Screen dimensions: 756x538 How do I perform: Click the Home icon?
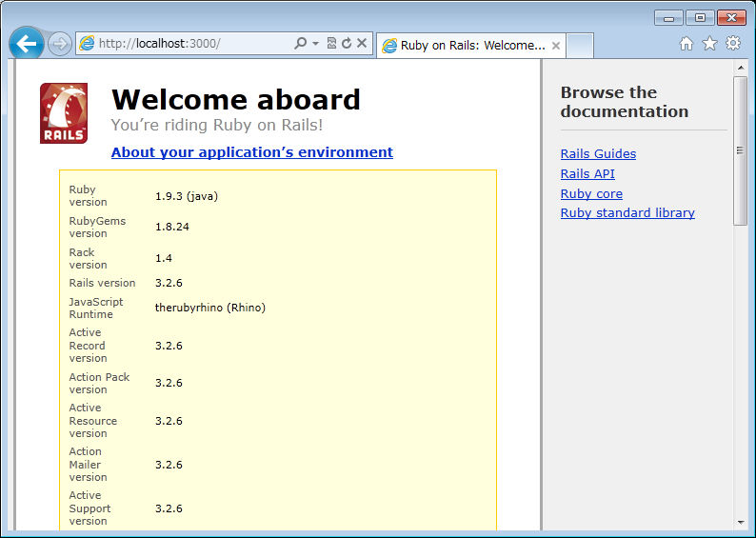(x=686, y=44)
